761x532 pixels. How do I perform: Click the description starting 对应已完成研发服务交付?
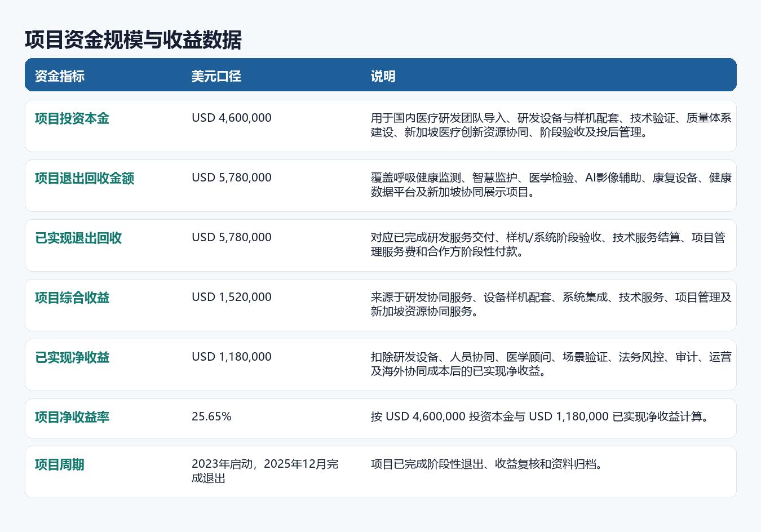point(548,245)
